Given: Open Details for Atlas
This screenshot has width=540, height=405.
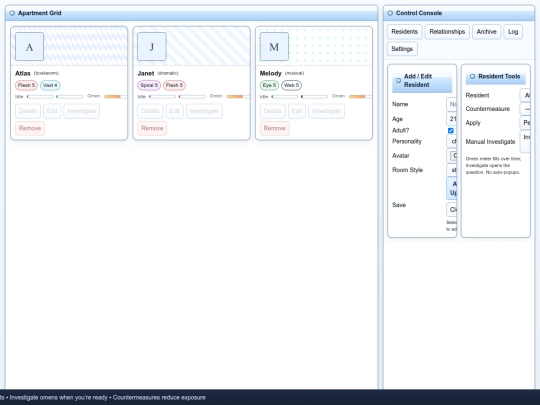Looking at the screenshot, I should coord(28,111).
